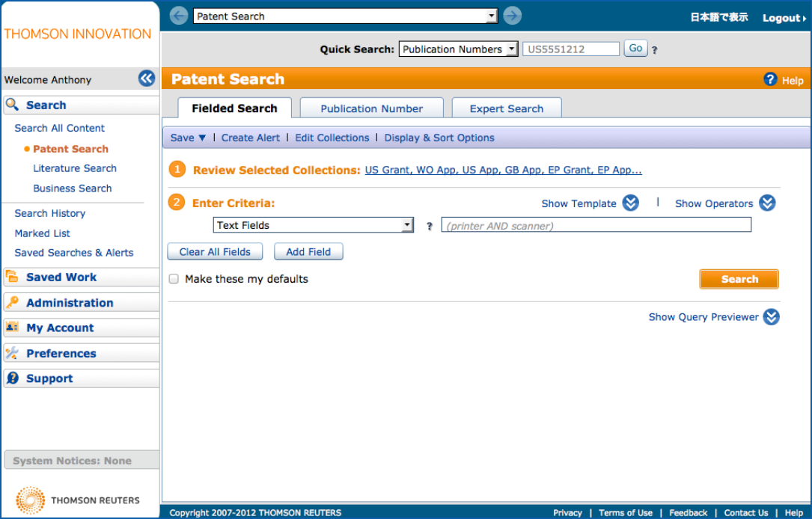The width and height of the screenshot is (812, 519).
Task: Click the Help question mark icon
Action: point(770,79)
